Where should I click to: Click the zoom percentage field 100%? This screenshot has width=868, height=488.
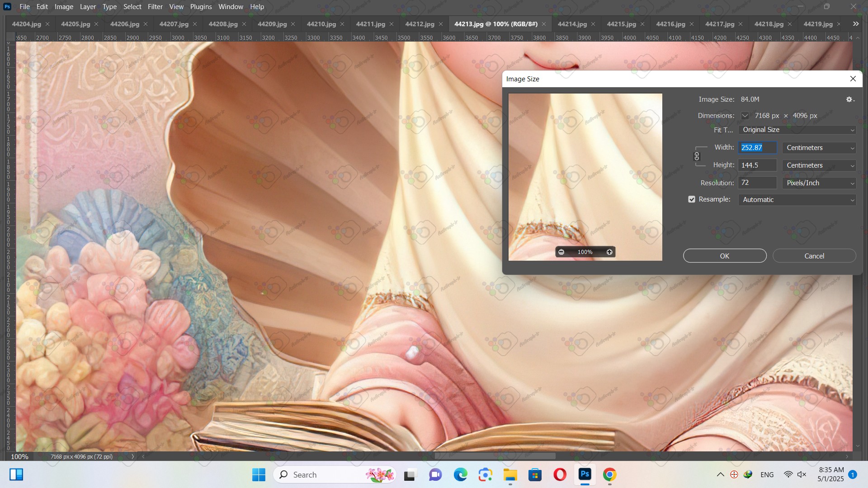19,457
